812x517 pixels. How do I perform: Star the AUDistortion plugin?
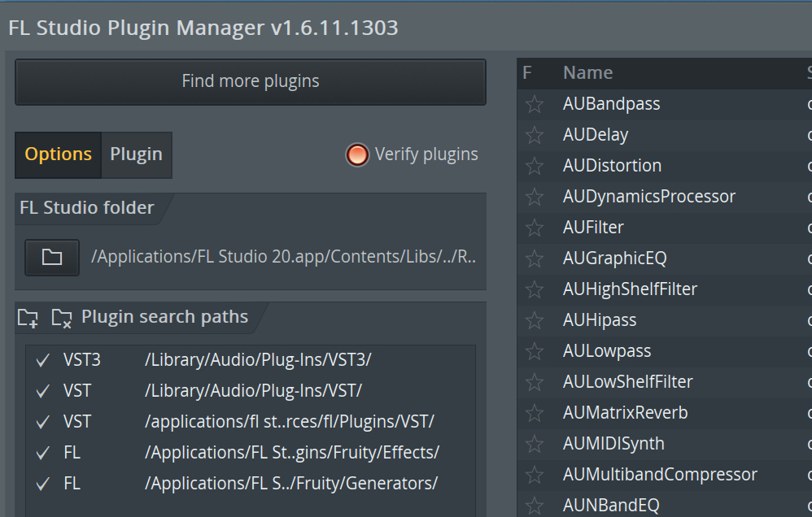tap(535, 166)
